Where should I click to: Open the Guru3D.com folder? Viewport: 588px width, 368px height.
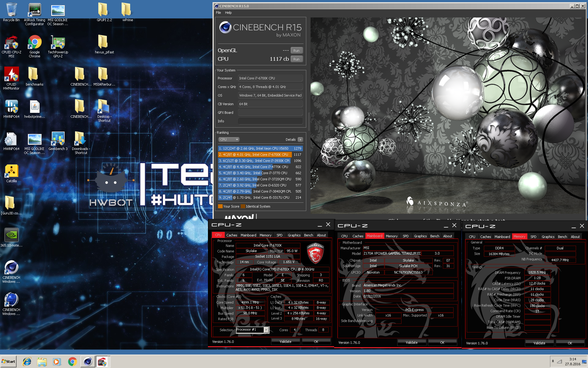tap(11, 205)
